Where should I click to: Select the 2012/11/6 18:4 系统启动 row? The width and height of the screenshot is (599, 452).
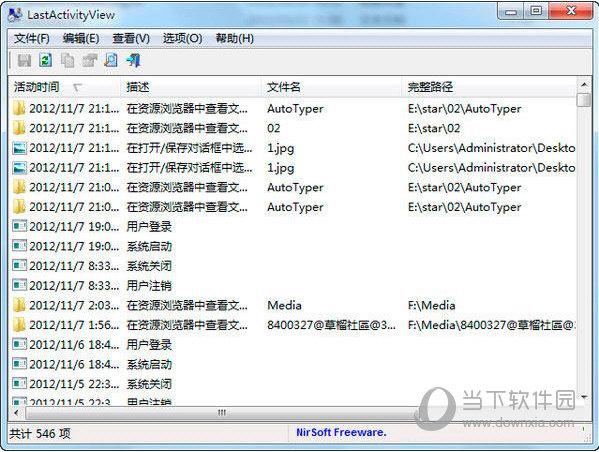click(x=292, y=364)
